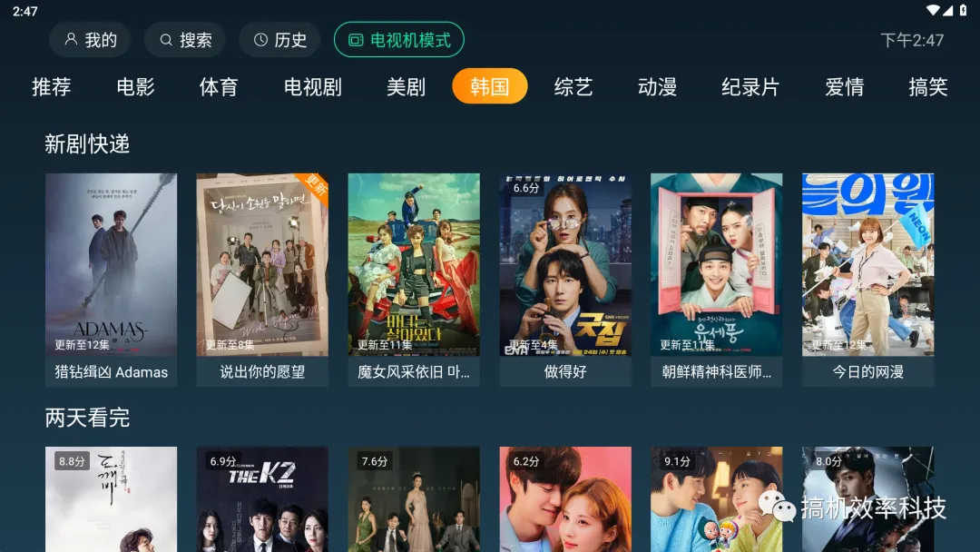Open the 我的 profile button
The image size is (980, 552).
pos(90,40)
